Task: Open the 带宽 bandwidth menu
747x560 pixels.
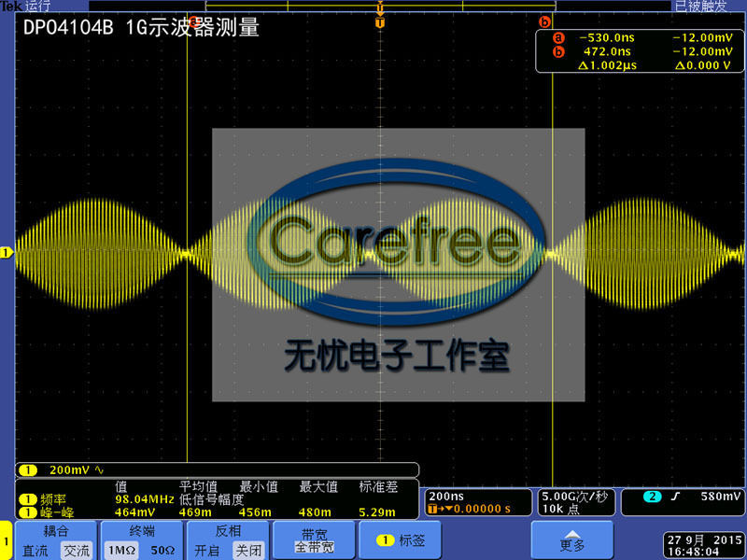Action: [x=314, y=540]
